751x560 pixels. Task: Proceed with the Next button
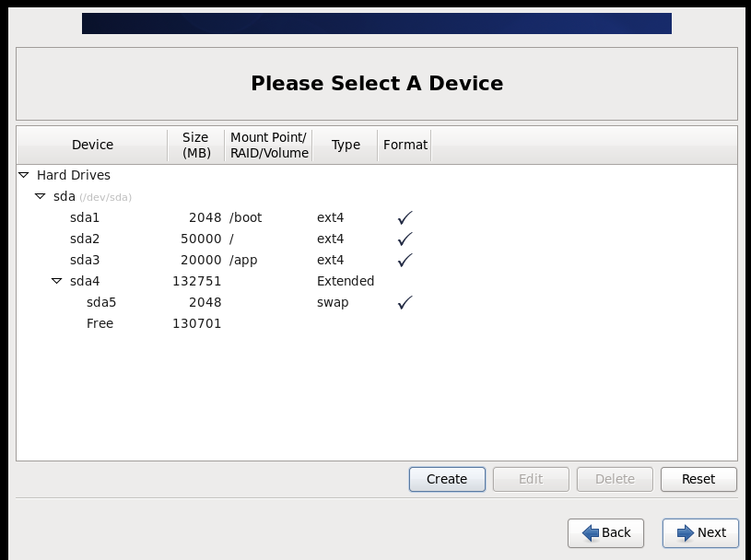(700, 532)
